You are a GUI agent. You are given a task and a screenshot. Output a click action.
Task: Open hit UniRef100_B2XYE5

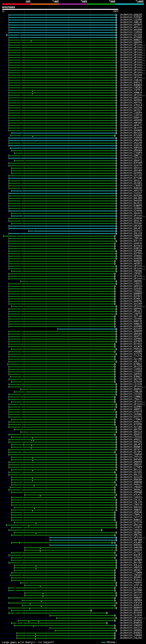[x=131, y=329]
